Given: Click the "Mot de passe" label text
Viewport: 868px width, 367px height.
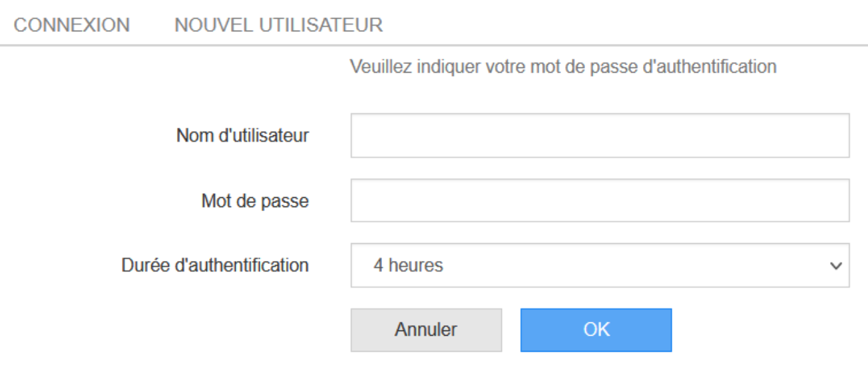Looking at the screenshot, I should click(x=255, y=200).
